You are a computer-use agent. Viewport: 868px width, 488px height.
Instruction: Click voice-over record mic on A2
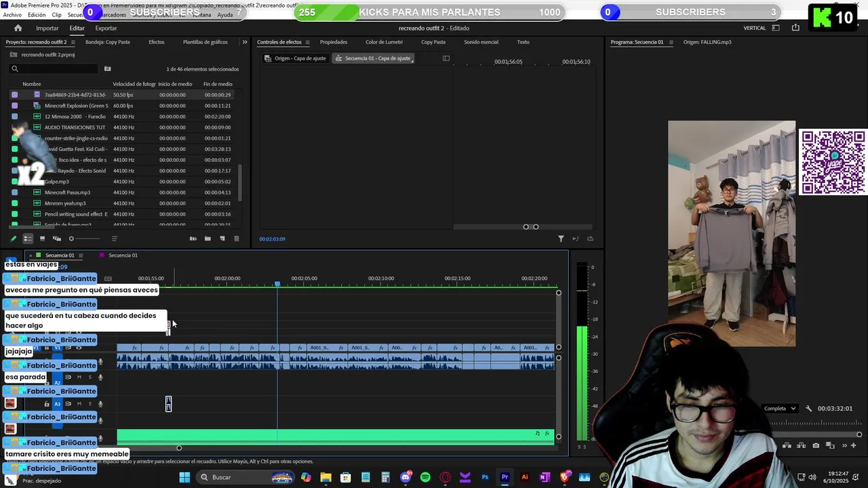pos(100,378)
